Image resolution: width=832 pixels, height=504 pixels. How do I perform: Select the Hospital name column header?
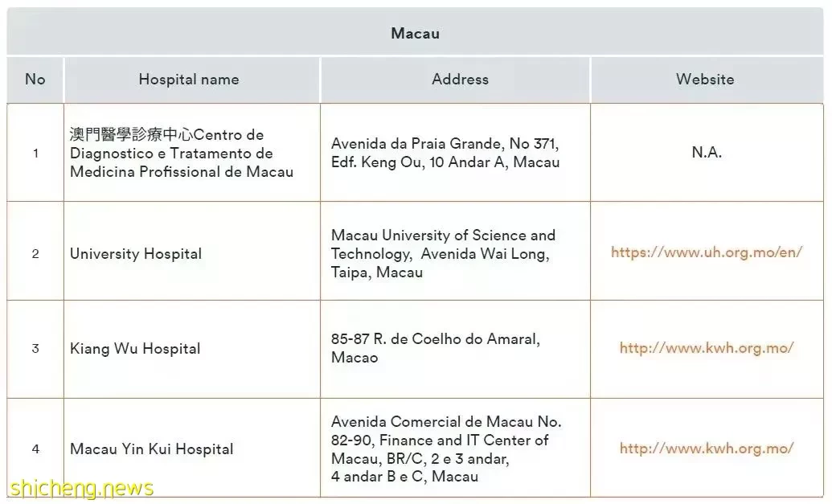[x=189, y=80]
